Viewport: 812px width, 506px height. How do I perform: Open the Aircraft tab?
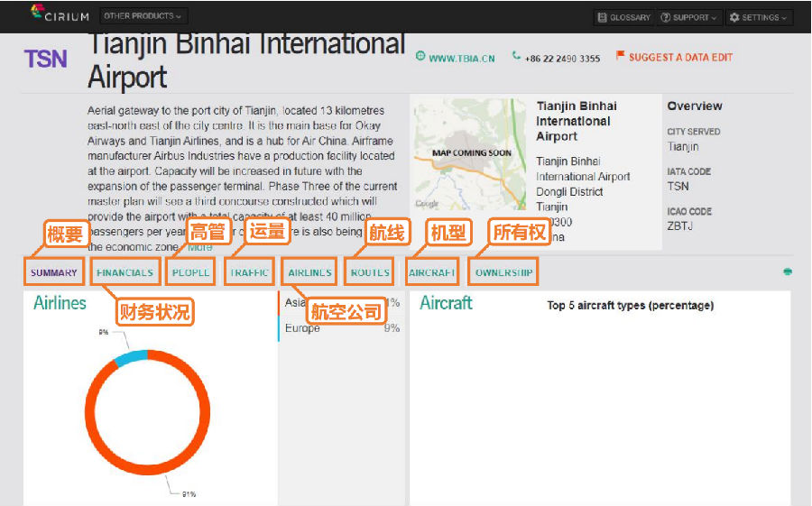click(x=432, y=272)
